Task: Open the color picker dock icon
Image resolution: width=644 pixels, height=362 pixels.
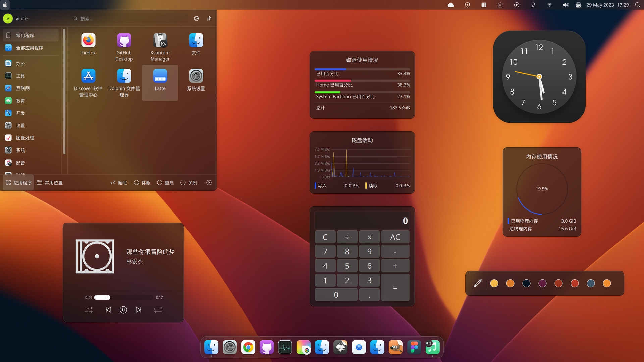Action: click(304, 347)
